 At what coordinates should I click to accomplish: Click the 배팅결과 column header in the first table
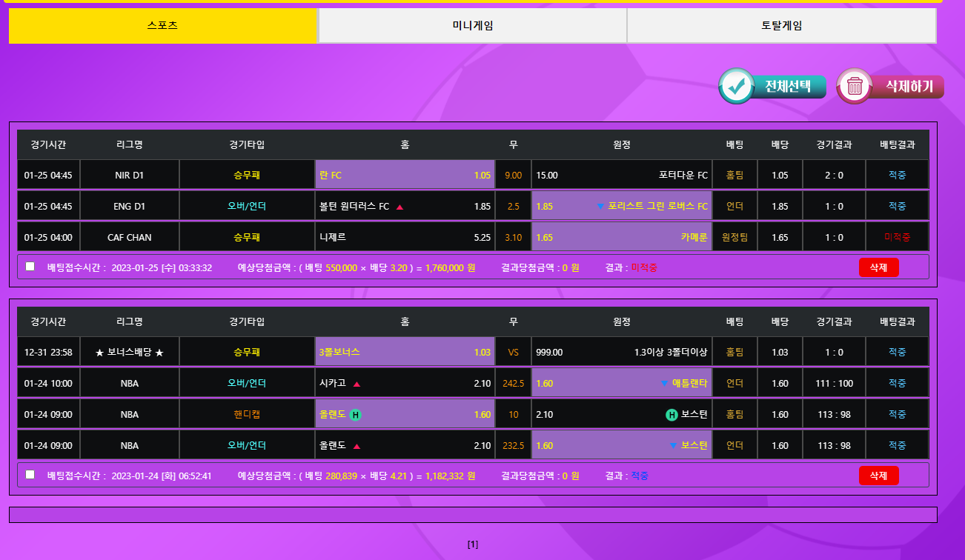tap(897, 144)
